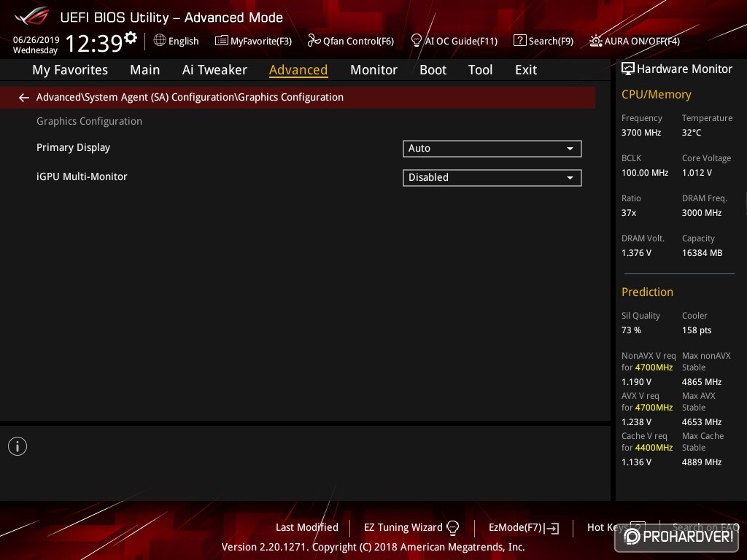Screen dimensions: 747x560
Task: Click the 37x ratio value
Action: 628,213
